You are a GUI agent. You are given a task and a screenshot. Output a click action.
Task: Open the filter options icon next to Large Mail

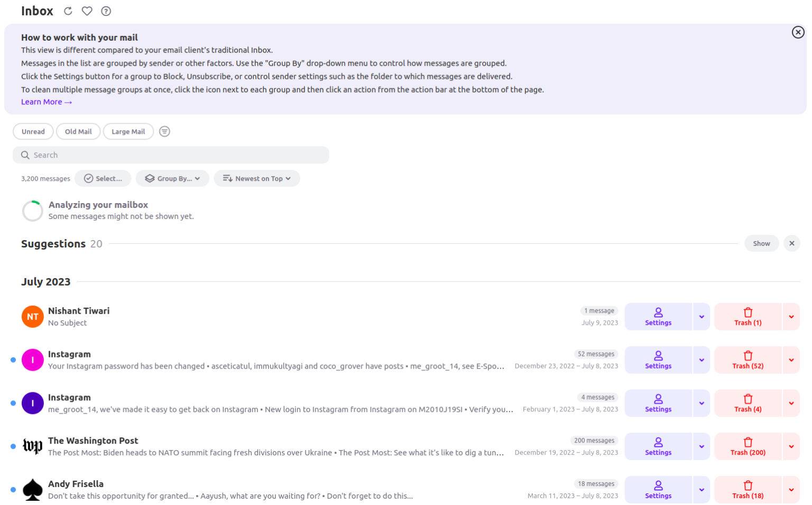(x=165, y=132)
